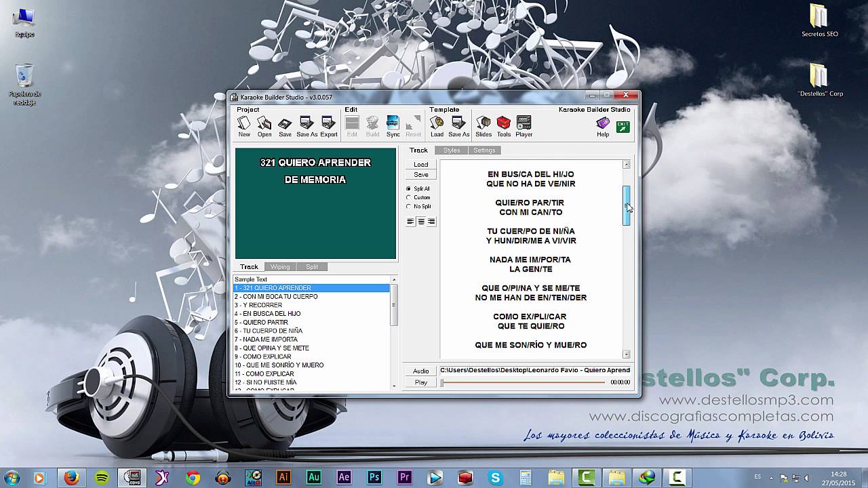Open Photoshop from the taskbar

pyautogui.click(x=374, y=478)
